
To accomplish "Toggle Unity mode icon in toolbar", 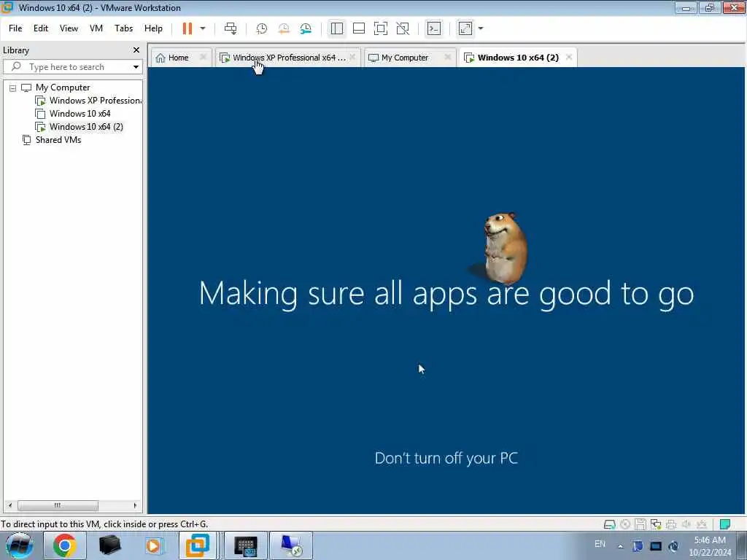I will coord(403,28).
